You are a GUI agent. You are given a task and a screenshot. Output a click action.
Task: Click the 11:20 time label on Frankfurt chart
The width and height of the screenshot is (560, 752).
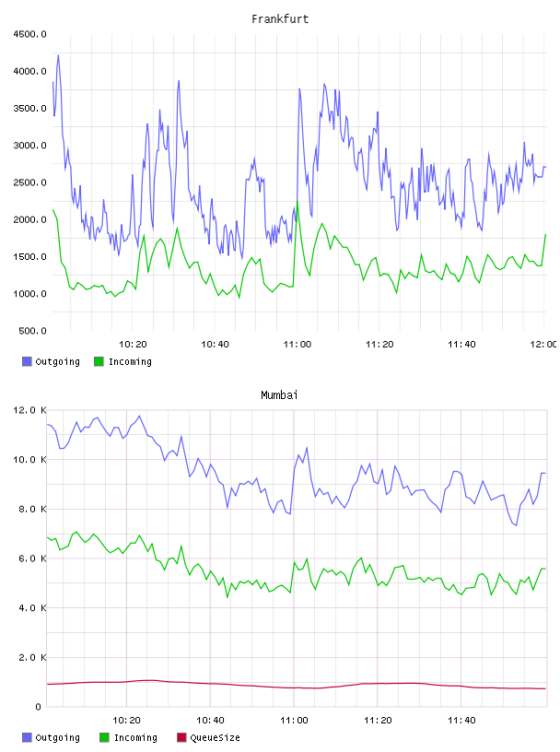pyautogui.click(x=379, y=345)
